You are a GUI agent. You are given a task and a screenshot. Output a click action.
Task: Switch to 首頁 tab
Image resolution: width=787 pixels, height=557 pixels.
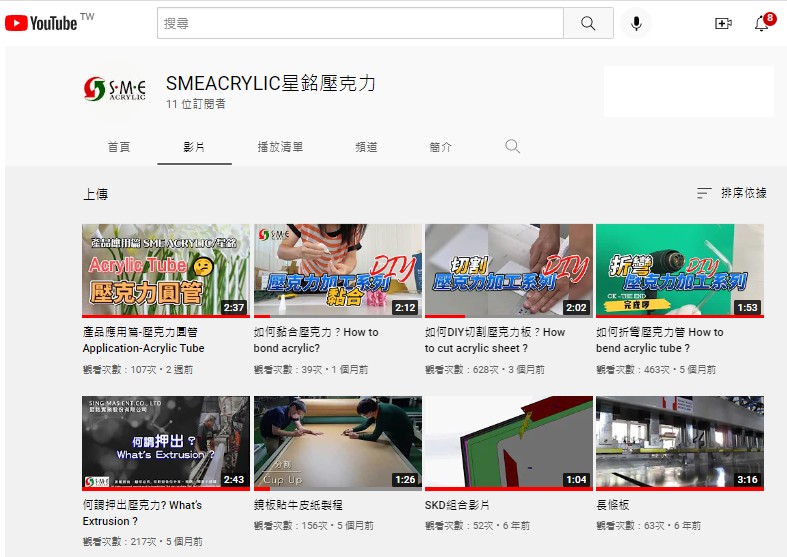point(119,147)
